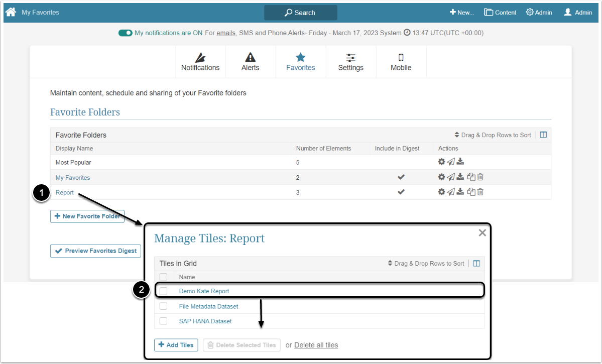
Task: Check the SAP HANA Dataset checkbox
Action: point(164,321)
